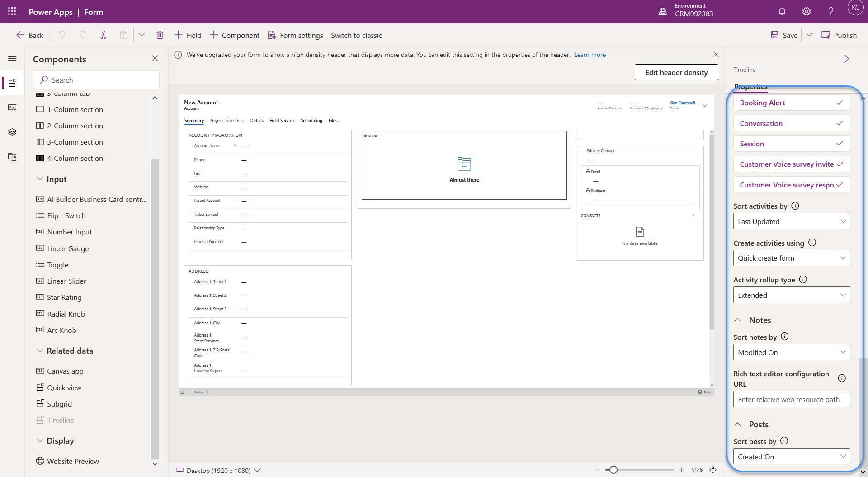Toggle the Conversation activity checkmark
Viewport: 868px width, 477px height.
(x=840, y=123)
